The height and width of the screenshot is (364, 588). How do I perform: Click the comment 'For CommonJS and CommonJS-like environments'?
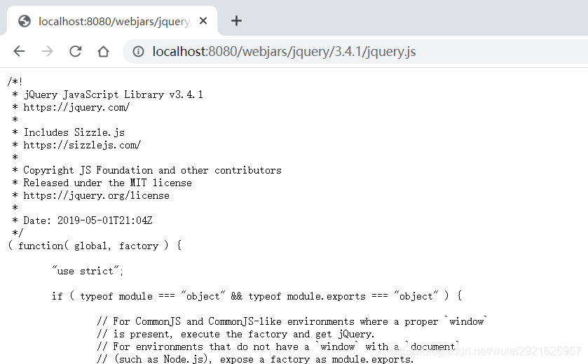(x=292, y=321)
